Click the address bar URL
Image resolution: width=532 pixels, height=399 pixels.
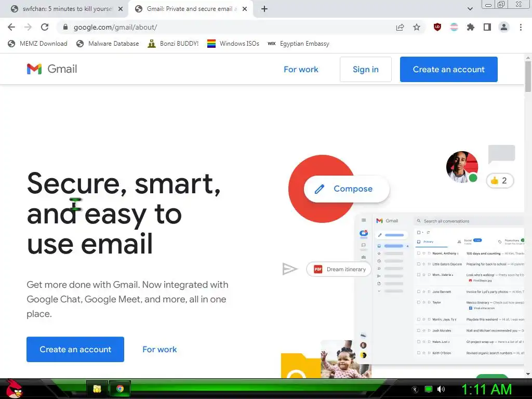115,27
